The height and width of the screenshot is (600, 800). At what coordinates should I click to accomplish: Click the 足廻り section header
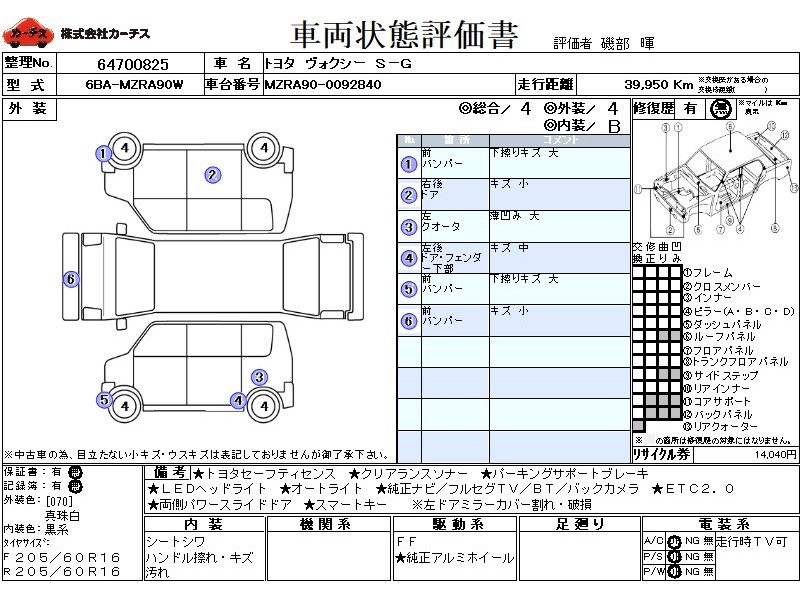tap(580, 524)
